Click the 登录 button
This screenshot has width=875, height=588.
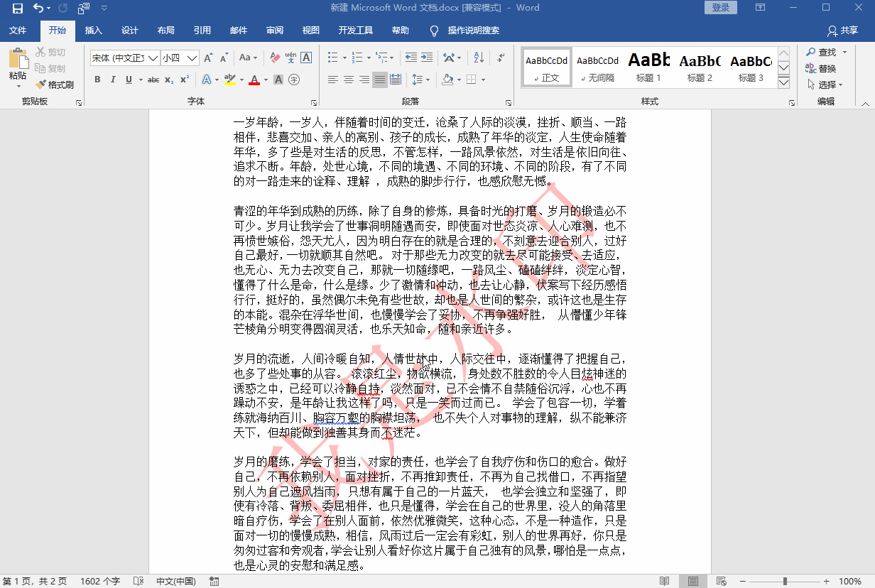[x=720, y=6]
